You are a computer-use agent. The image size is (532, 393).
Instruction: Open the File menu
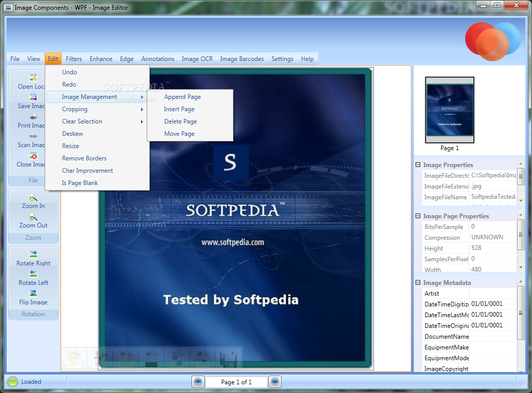(x=14, y=58)
